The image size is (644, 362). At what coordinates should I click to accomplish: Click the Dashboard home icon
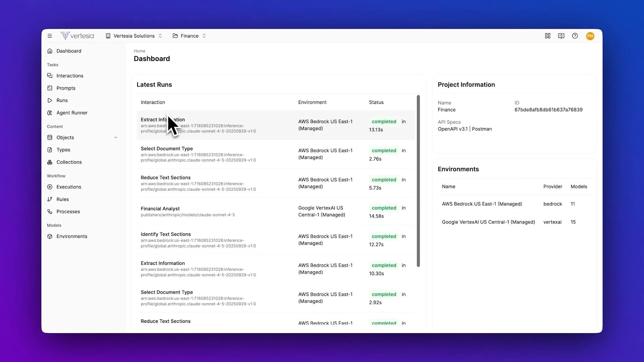click(50, 51)
